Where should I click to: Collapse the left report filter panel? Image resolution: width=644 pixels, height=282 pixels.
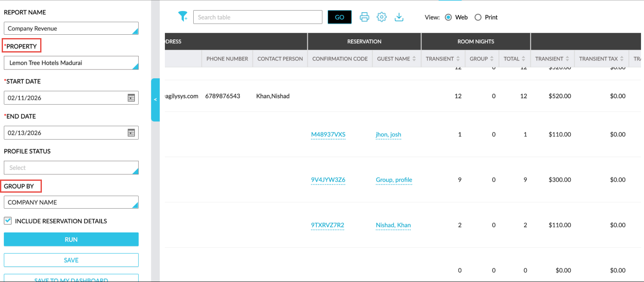(x=155, y=100)
